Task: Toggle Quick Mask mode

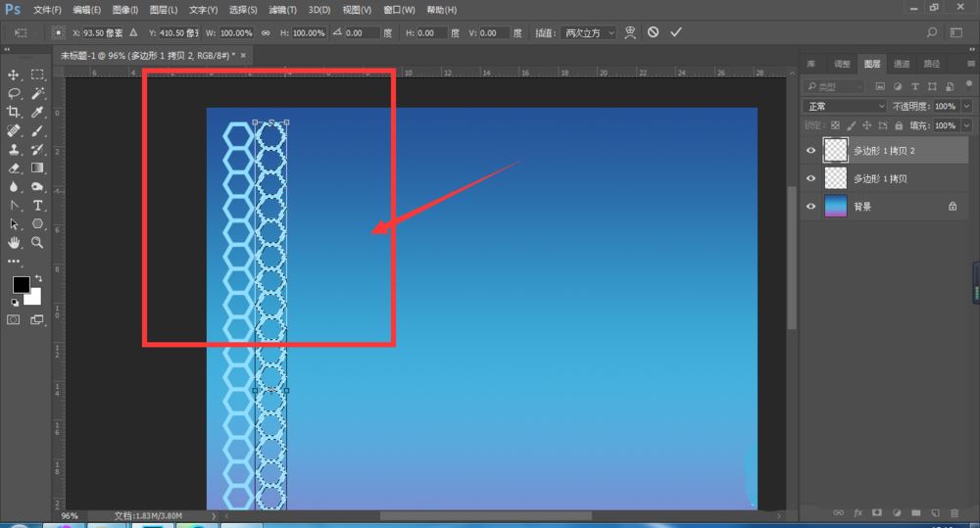Action: (x=13, y=320)
